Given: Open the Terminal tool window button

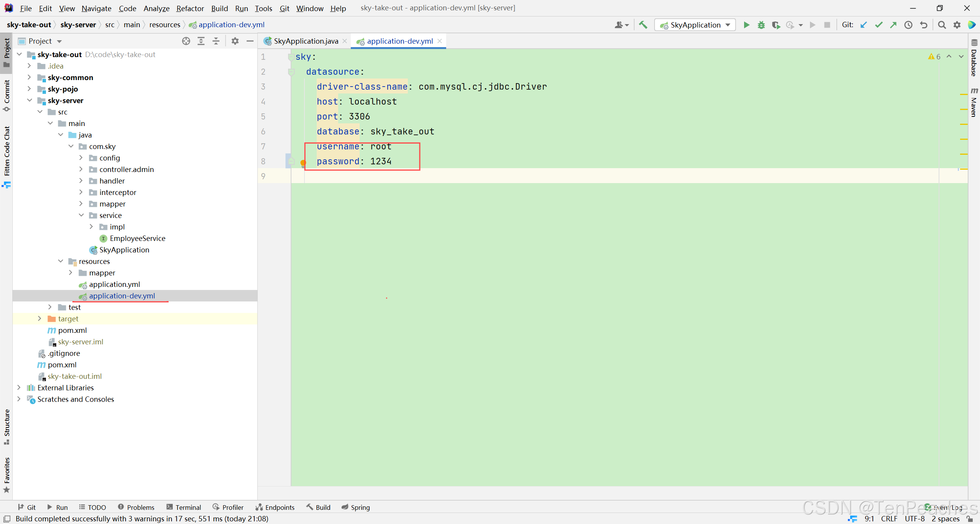Looking at the screenshot, I should point(184,507).
